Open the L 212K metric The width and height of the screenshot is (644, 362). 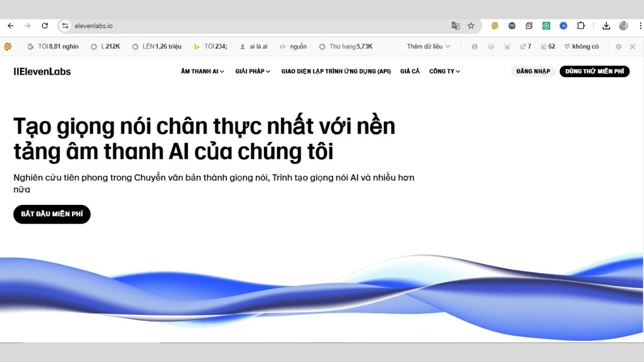105,47
